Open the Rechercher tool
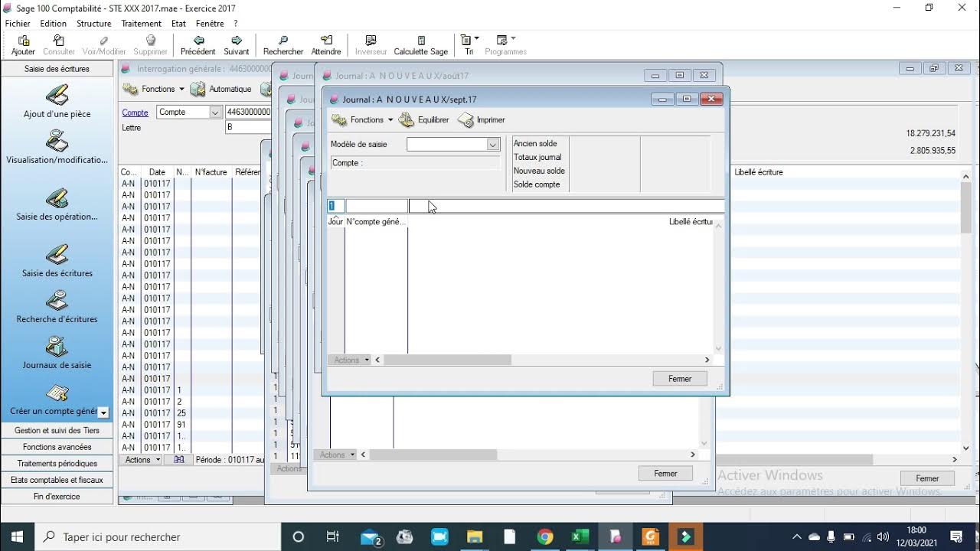This screenshot has height=551, width=980. [283, 45]
